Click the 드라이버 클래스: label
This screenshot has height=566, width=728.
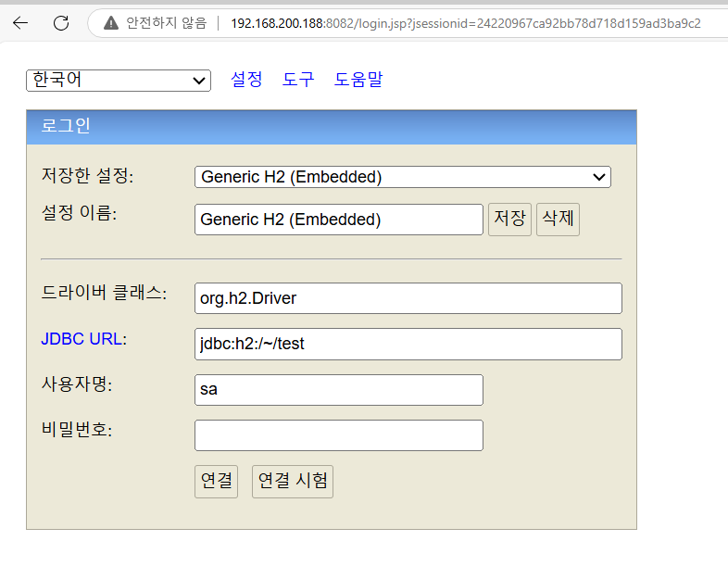click(x=104, y=293)
